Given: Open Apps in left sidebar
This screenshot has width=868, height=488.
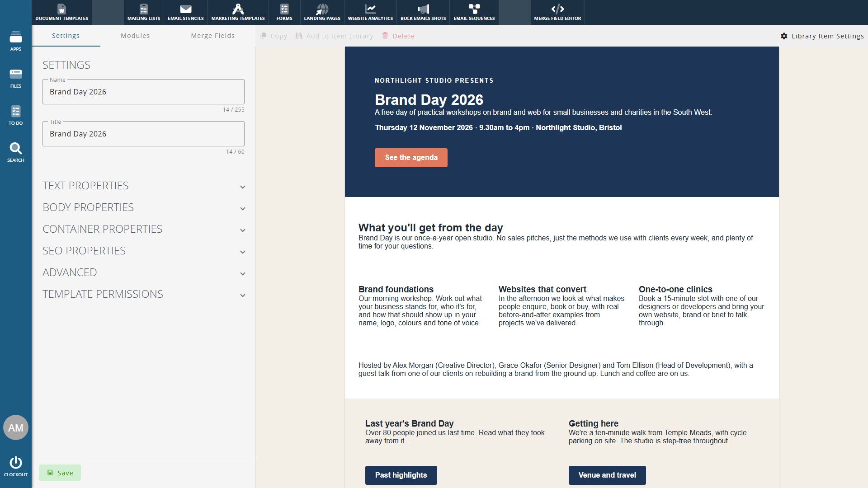Looking at the screenshot, I should point(16,41).
